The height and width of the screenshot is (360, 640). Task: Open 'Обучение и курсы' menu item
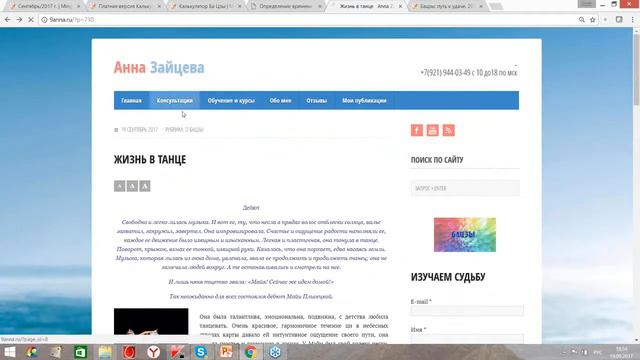point(231,100)
